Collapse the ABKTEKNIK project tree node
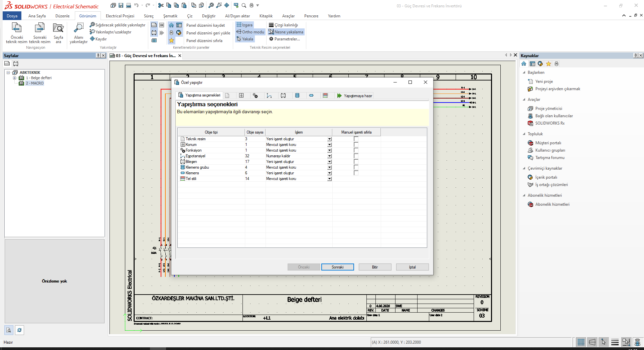This screenshot has width=644, height=350. pos(8,72)
